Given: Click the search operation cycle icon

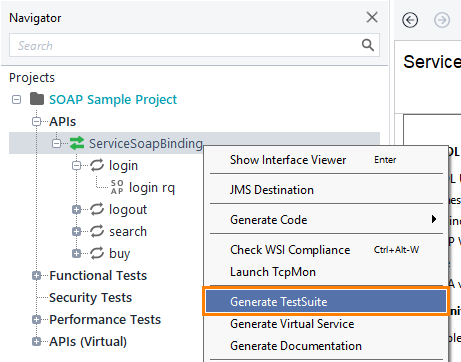Looking at the screenshot, I should click(x=97, y=231).
